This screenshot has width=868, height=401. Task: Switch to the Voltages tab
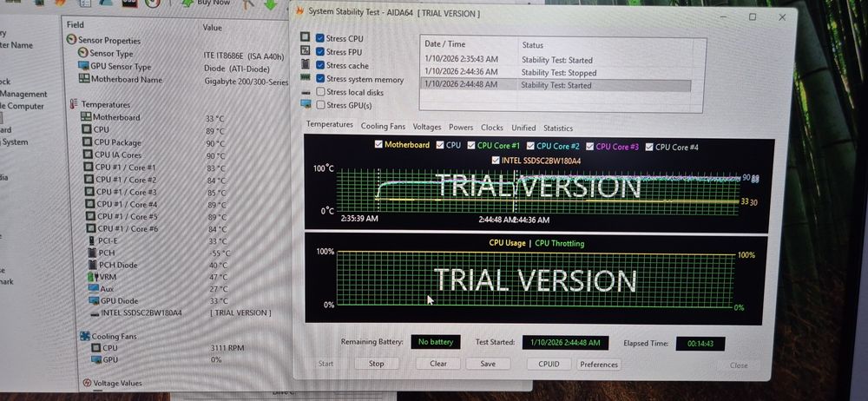click(x=427, y=127)
